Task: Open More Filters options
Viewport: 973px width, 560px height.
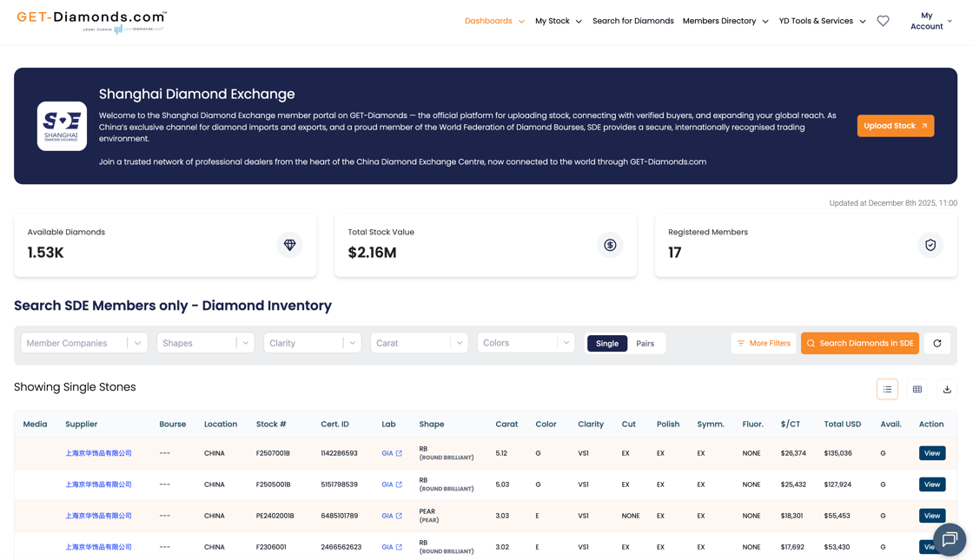Action: pos(763,343)
